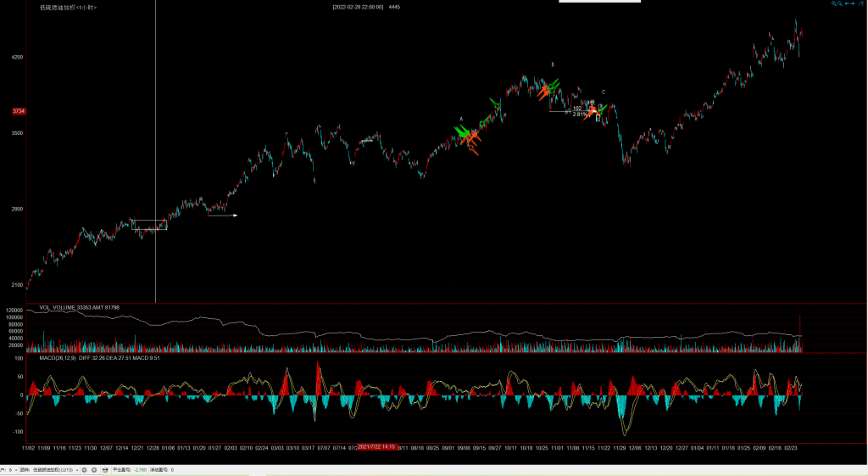Select the text annotation labeled B
The width and height of the screenshot is (868, 476).
pos(553,64)
